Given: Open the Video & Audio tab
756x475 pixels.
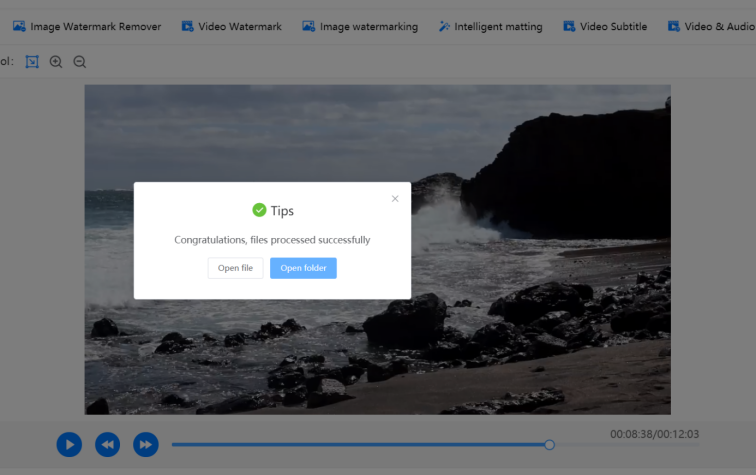Looking at the screenshot, I should [711, 27].
